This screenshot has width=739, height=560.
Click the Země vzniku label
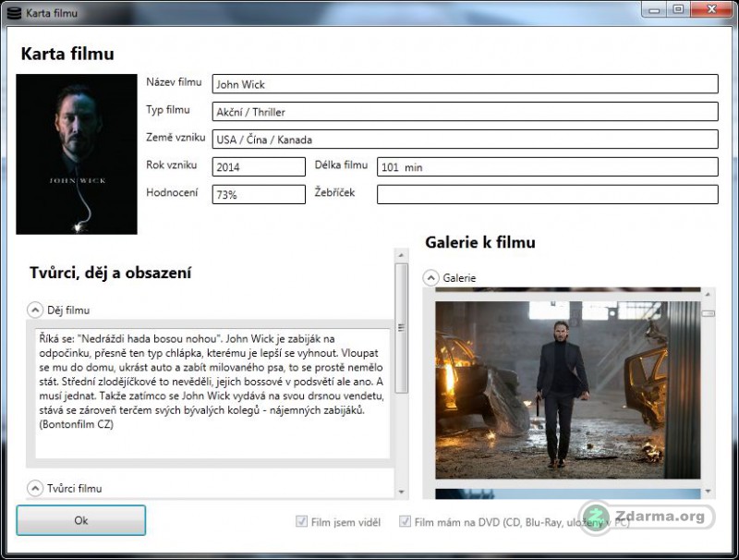pos(176,137)
